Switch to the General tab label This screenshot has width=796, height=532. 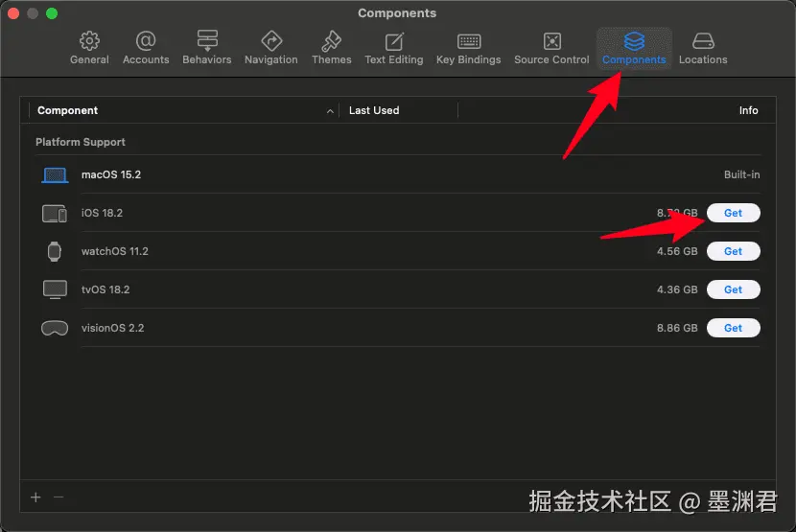[x=89, y=59]
